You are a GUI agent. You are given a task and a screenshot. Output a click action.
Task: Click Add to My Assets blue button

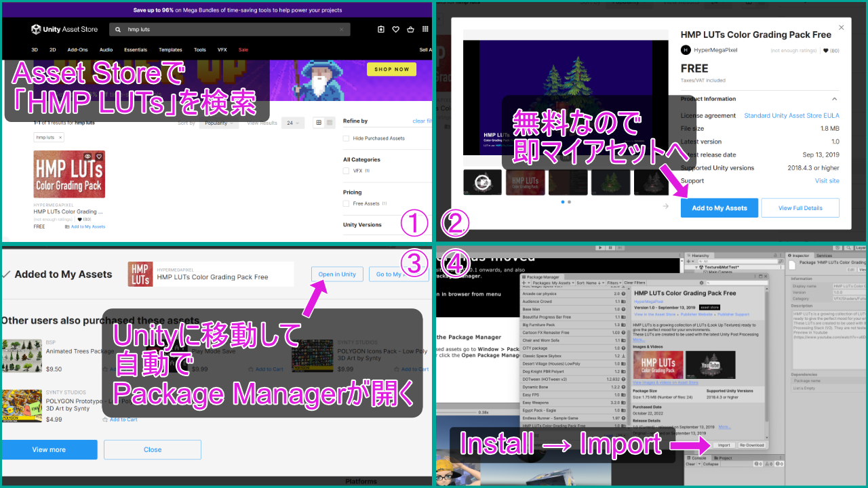[719, 208]
